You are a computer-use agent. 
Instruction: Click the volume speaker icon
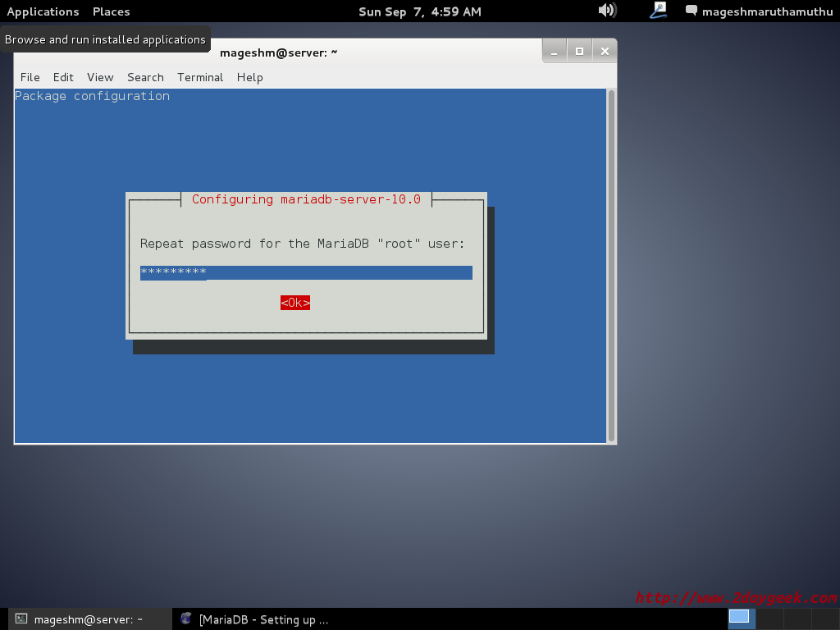point(607,11)
